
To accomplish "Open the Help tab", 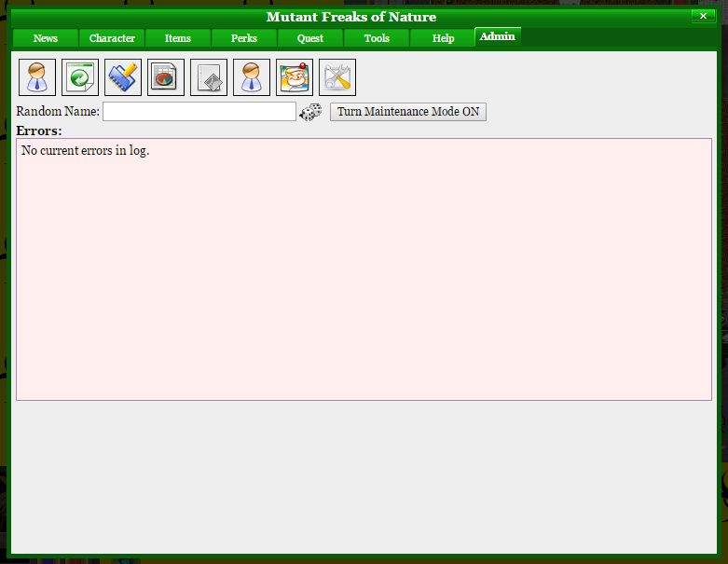I will pos(443,38).
